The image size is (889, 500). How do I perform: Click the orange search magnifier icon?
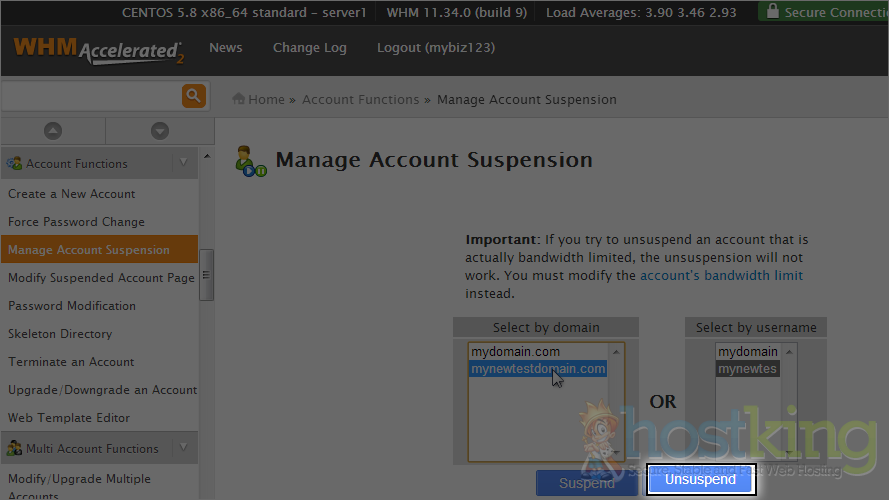tap(193, 96)
